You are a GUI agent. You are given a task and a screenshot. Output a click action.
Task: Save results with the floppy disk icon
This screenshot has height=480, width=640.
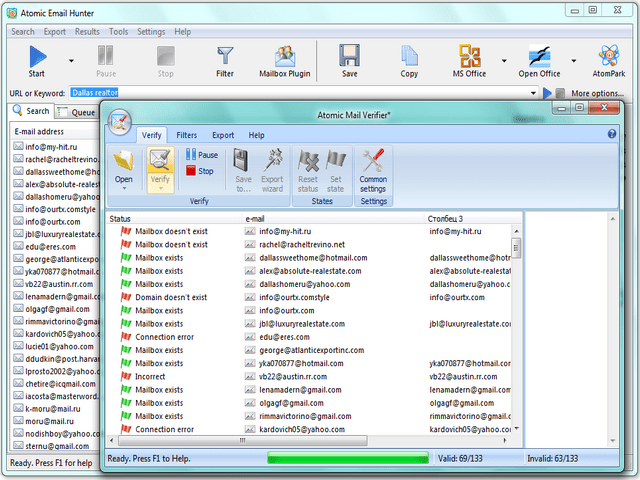349,58
